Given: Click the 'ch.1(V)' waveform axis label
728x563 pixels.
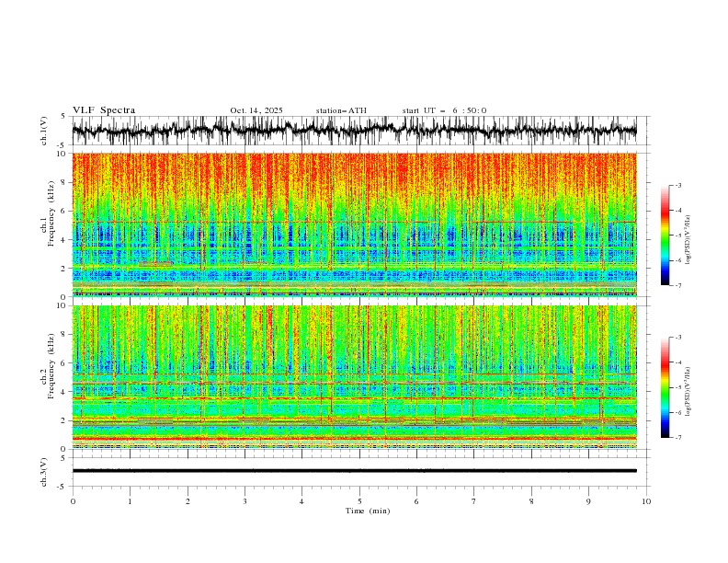Looking at the screenshot, I should point(44,131).
